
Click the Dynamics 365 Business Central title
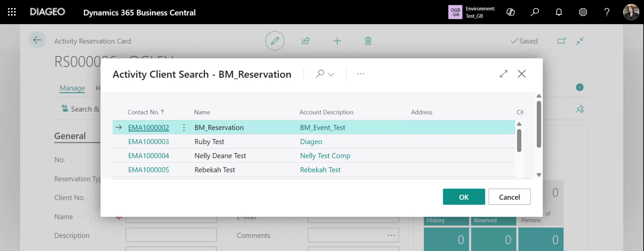tap(140, 12)
